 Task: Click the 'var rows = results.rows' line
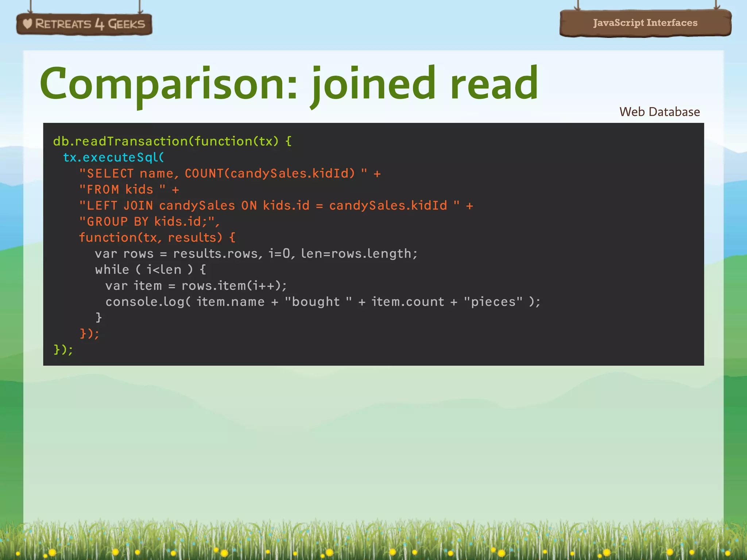coord(256,254)
